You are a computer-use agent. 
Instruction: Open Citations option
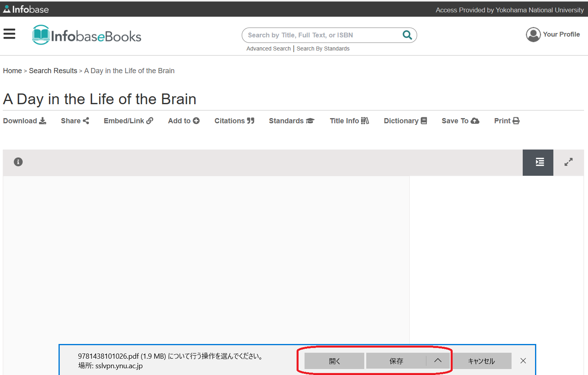[234, 121]
